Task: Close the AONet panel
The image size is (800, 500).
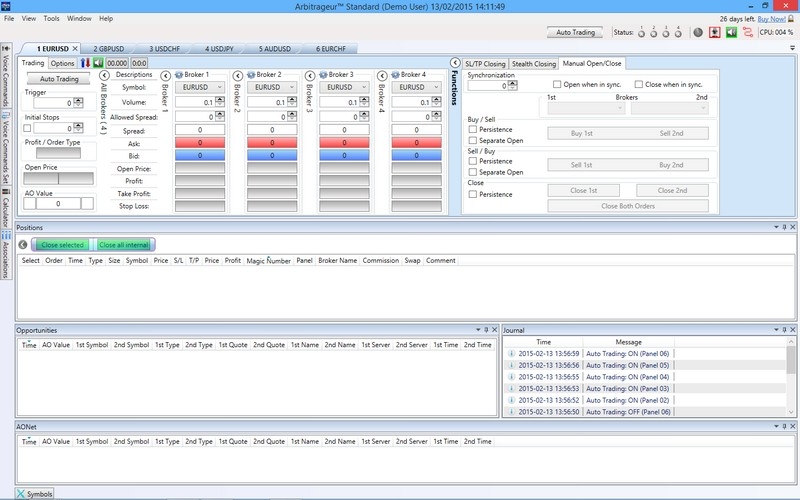Action: click(x=793, y=426)
